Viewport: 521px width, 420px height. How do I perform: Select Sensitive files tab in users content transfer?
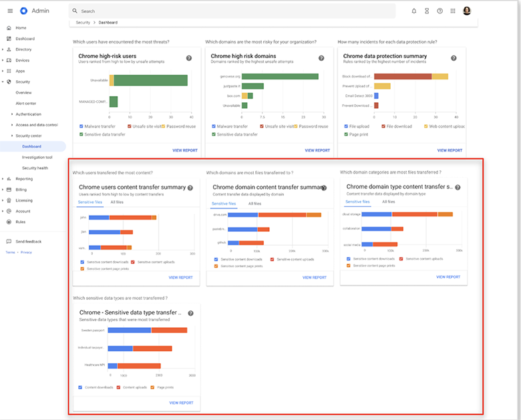coord(90,202)
